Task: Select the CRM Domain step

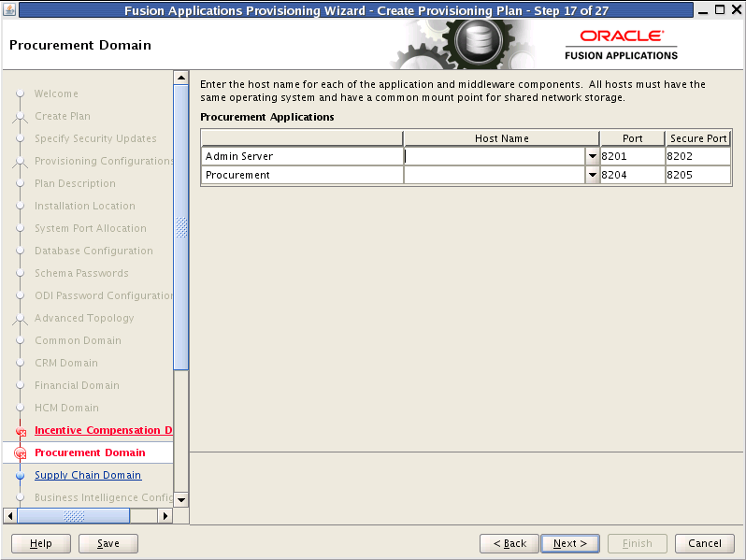Action: coord(66,363)
